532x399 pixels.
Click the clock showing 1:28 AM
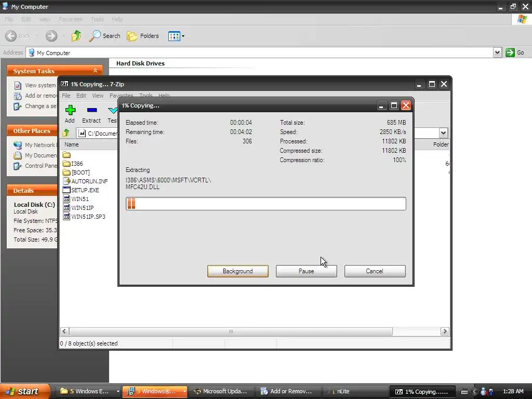513,391
